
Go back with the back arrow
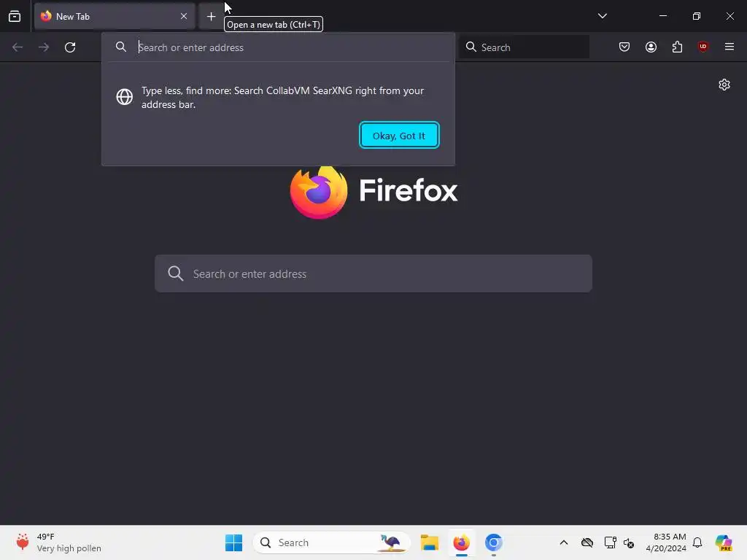tap(18, 47)
